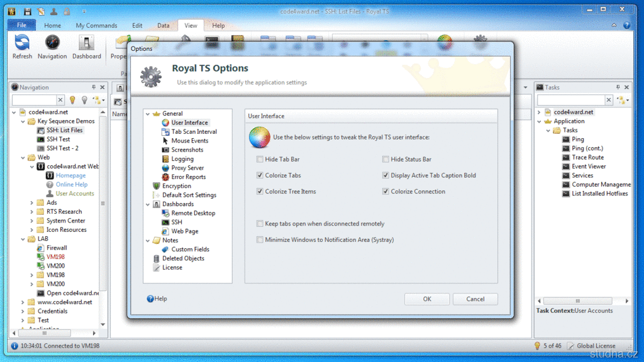Pin the Navigation panel
The height and width of the screenshot is (362, 644).
coord(94,87)
